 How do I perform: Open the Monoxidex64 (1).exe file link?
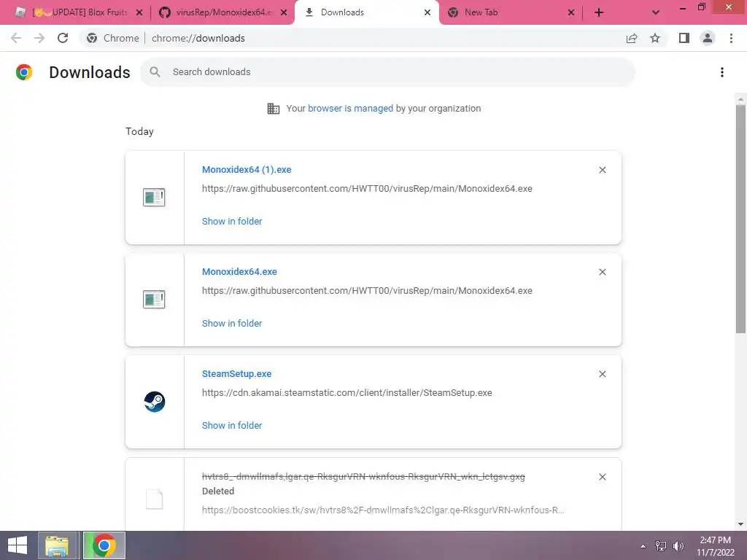[247, 169]
